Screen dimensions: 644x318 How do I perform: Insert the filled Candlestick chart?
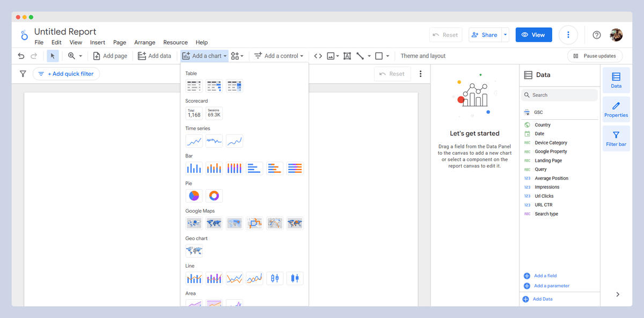click(x=295, y=278)
